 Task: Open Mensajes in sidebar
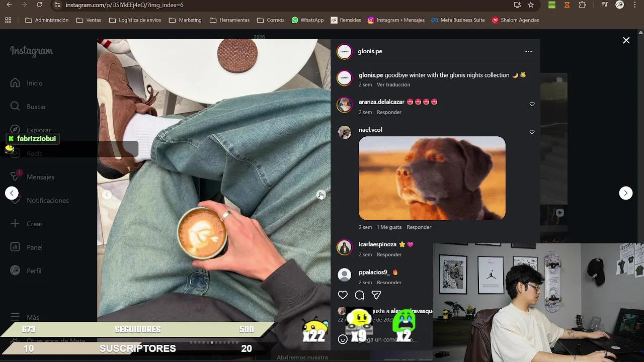(33, 177)
